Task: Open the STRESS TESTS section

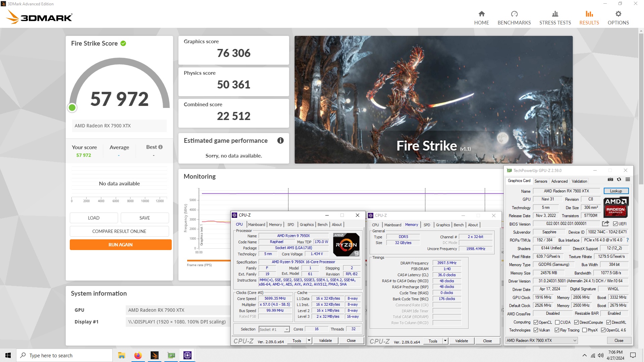Action: 555,18
